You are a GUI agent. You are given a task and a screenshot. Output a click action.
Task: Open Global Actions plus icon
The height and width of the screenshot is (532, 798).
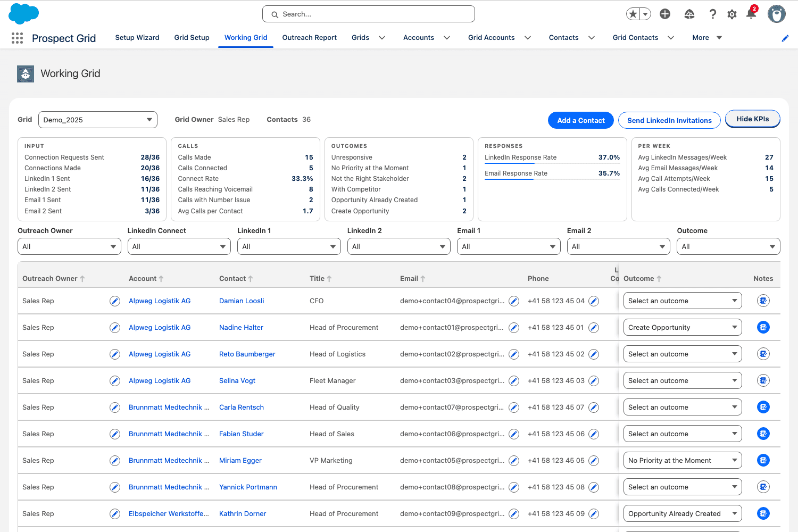point(665,14)
